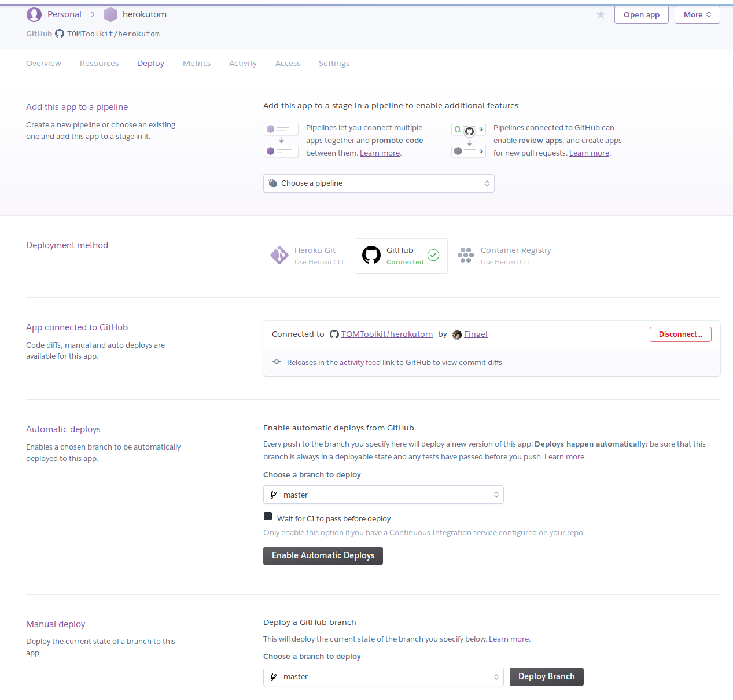Open the Fingel profile link

[x=476, y=334]
